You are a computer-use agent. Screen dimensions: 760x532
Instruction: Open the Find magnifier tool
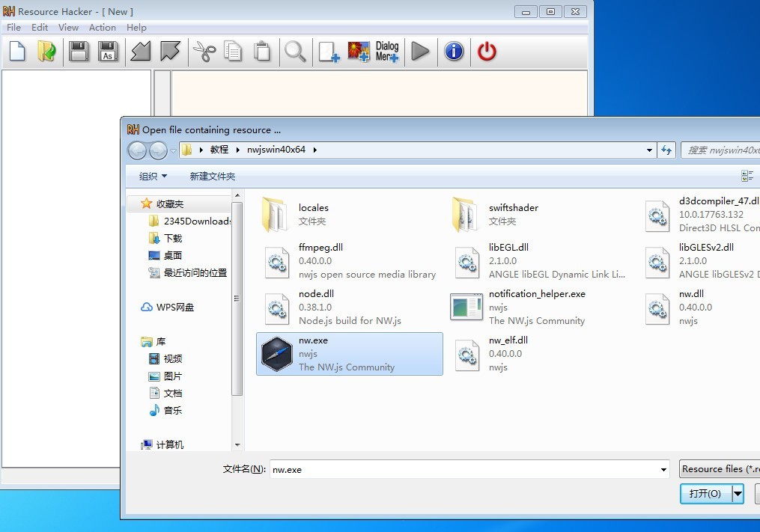(296, 52)
